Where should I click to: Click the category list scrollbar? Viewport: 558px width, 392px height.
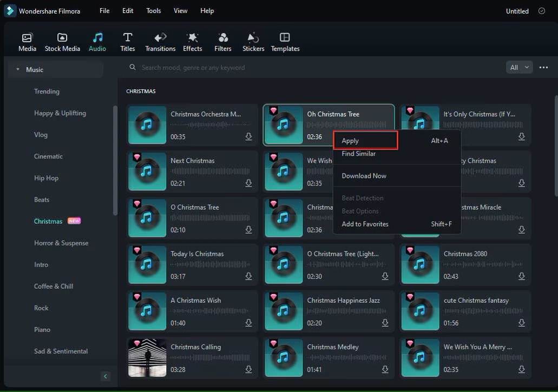click(115, 160)
